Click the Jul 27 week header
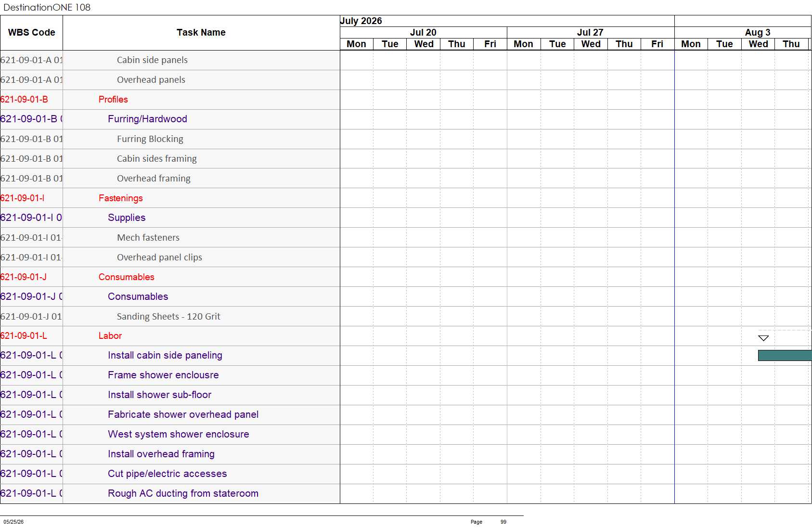Image resolution: width=812 pixels, height=528 pixels. [x=590, y=32]
